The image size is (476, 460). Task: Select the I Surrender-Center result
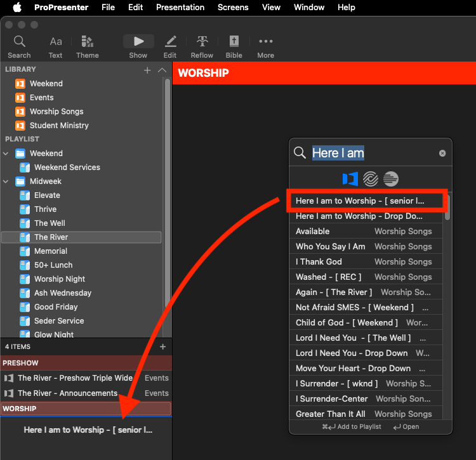(x=366, y=398)
